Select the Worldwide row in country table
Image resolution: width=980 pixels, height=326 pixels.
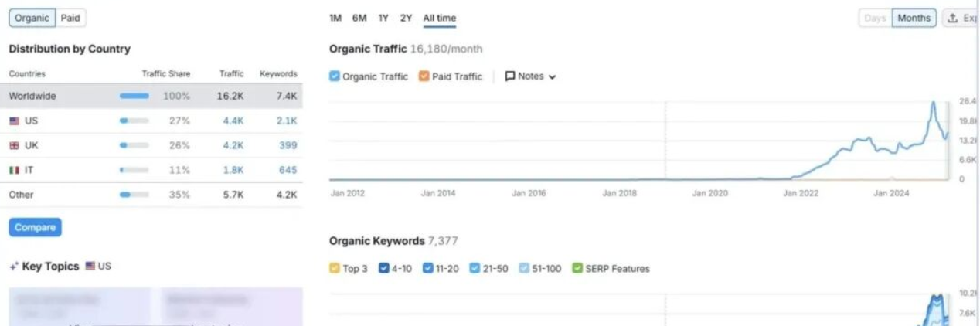point(32,97)
